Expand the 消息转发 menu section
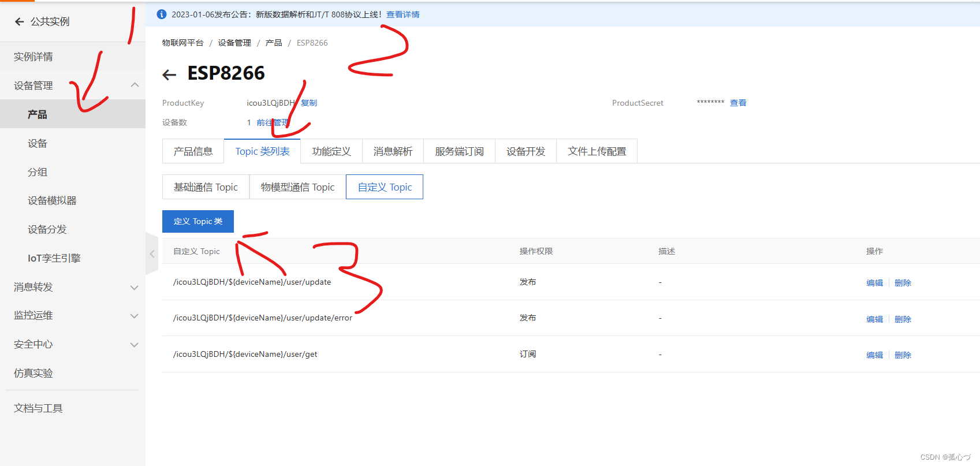This screenshot has height=466, width=980. point(135,288)
